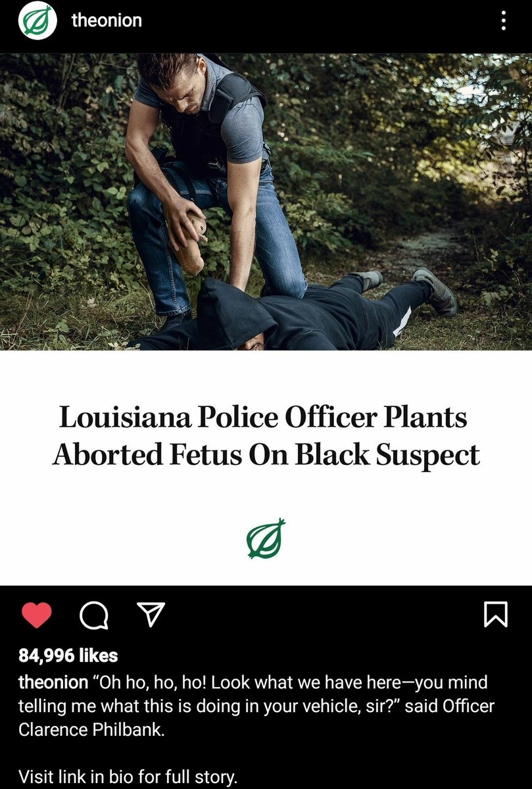This screenshot has width=532, height=789.
Task: Tap the green onion logo below headline
Action: (x=266, y=538)
